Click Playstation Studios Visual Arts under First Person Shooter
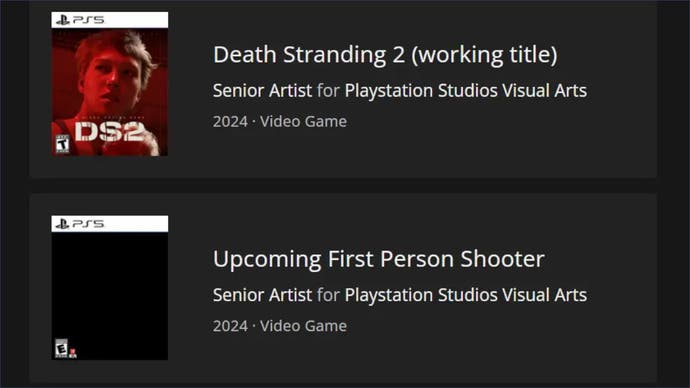The height and width of the screenshot is (388, 690). point(466,295)
